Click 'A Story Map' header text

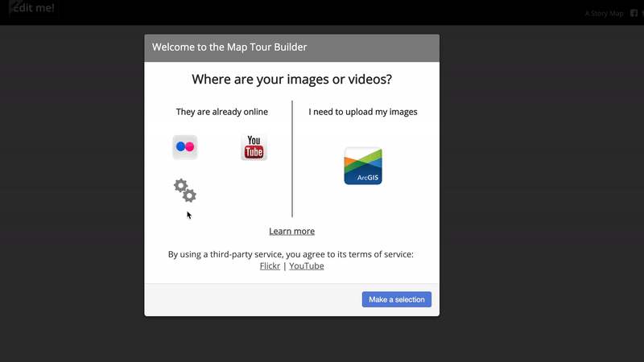pyautogui.click(x=605, y=14)
